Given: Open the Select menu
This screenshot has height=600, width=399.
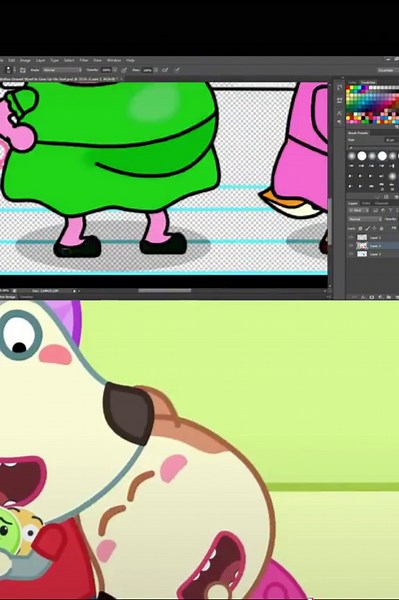Looking at the screenshot, I should [69, 60].
